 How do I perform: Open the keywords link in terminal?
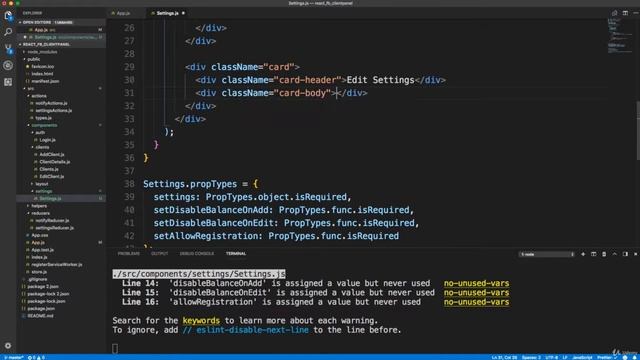tap(201, 321)
